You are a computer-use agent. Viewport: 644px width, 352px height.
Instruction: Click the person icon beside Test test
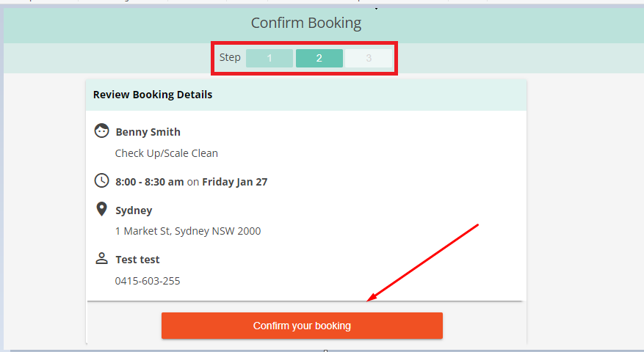[x=101, y=258]
